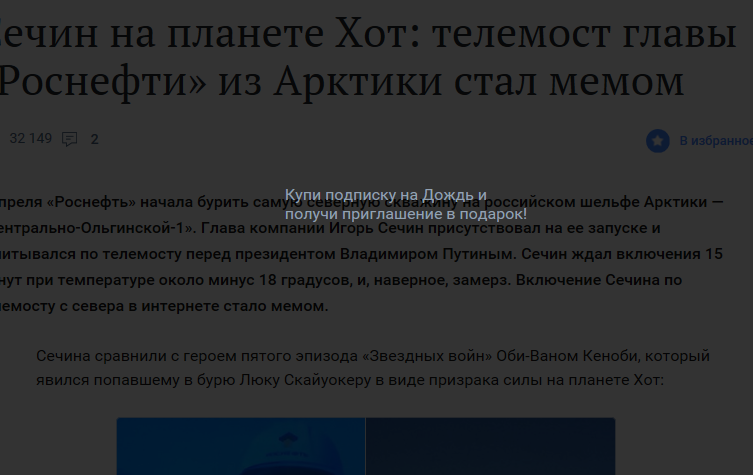Click the view count 32 149
Screen dimensions: 753x475
coord(31,139)
